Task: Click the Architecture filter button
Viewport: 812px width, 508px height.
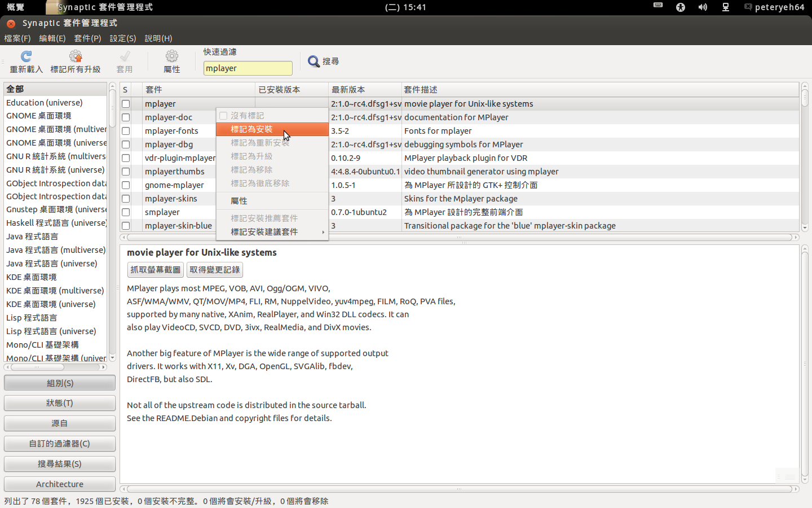Action: point(60,484)
